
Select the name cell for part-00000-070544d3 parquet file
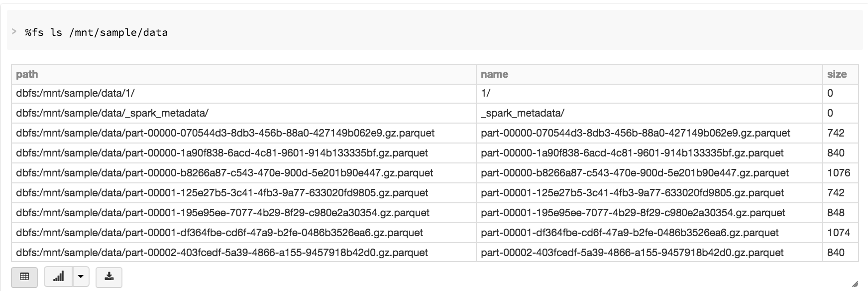tap(636, 133)
